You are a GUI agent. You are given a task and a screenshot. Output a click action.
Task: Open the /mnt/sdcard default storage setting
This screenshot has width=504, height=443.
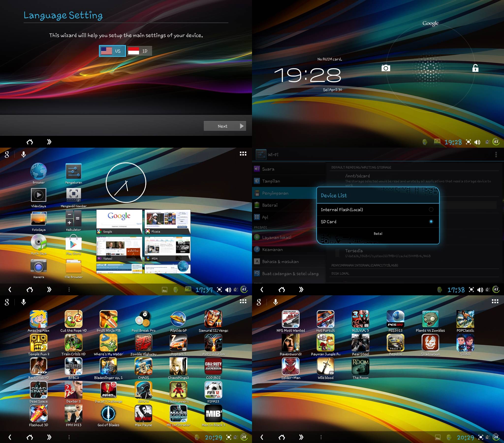(x=414, y=180)
